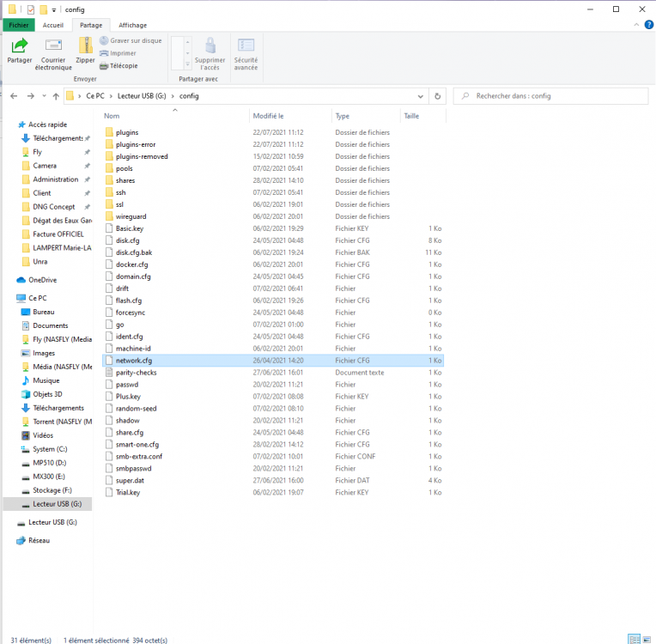Click Imprimer in the ribbon
656x644 pixels.
point(118,53)
